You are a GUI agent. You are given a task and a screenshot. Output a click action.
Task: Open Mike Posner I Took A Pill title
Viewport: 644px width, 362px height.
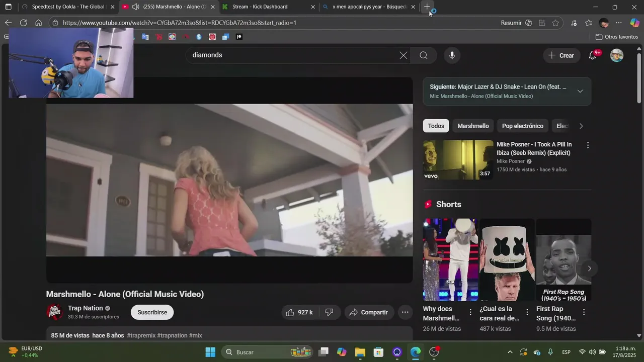[x=534, y=148]
